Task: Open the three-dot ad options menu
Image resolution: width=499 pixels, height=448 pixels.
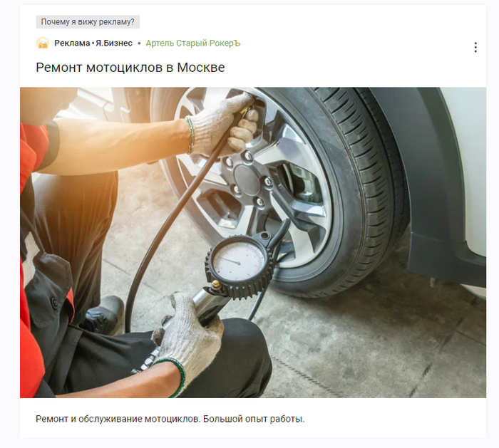Action: (475, 48)
